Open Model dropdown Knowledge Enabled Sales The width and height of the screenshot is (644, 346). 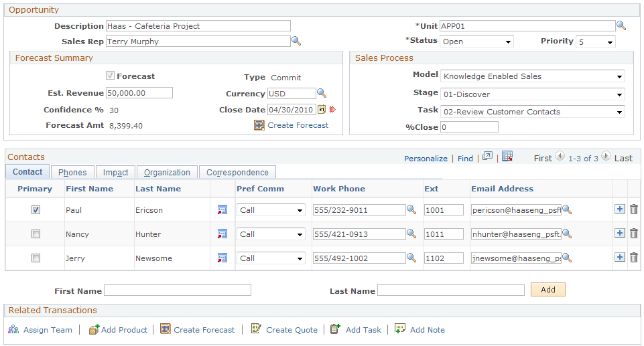pos(533,76)
